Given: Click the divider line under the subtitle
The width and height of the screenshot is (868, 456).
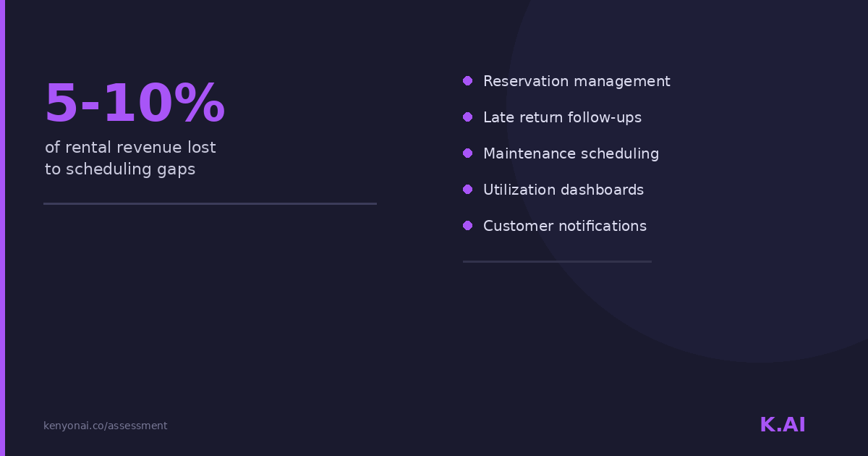Looking at the screenshot, I should click(210, 204).
